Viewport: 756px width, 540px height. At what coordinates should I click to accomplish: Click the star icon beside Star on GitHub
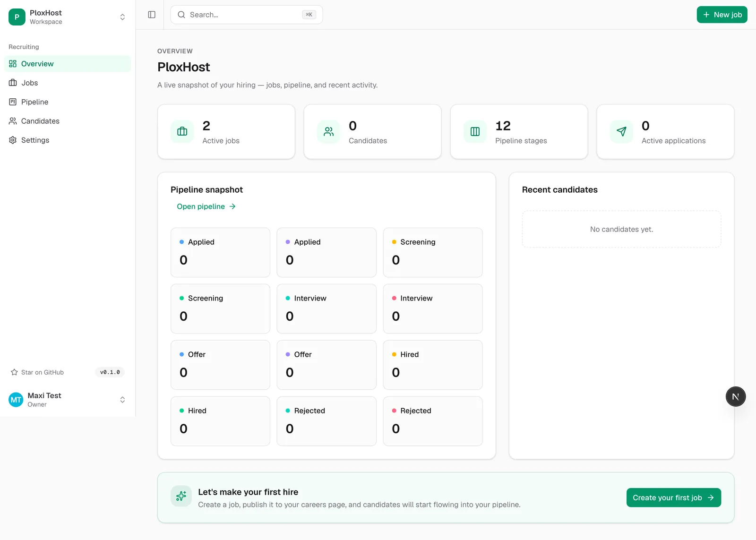[x=14, y=372]
